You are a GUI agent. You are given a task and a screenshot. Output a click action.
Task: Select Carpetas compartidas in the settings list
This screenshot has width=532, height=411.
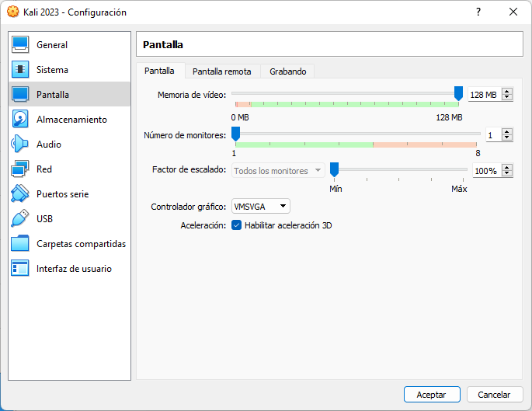[x=70, y=243]
